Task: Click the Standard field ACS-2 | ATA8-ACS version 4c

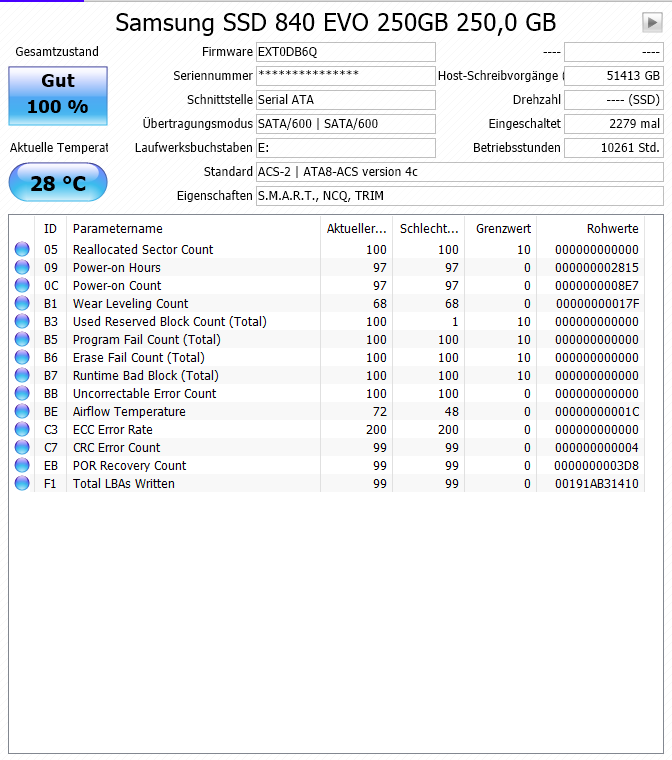Action: [x=460, y=172]
